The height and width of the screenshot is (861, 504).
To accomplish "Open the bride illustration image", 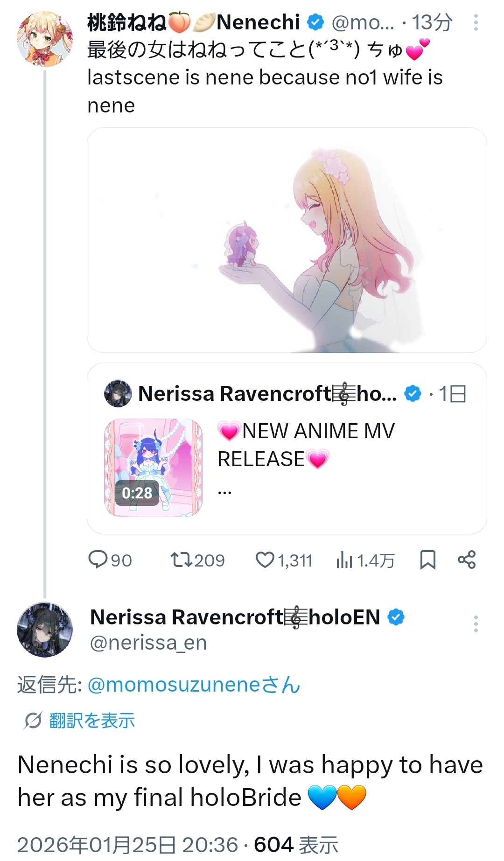I will click(x=287, y=240).
